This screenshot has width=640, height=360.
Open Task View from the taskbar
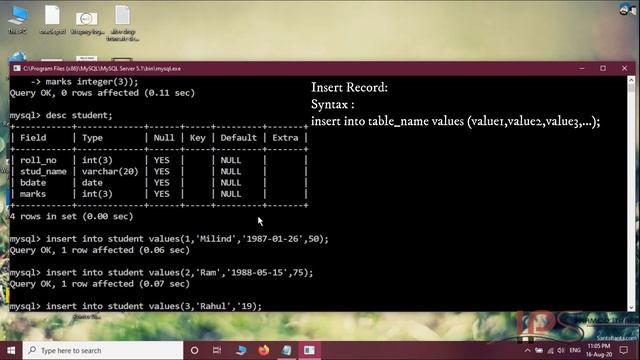(x=217, y=350)
